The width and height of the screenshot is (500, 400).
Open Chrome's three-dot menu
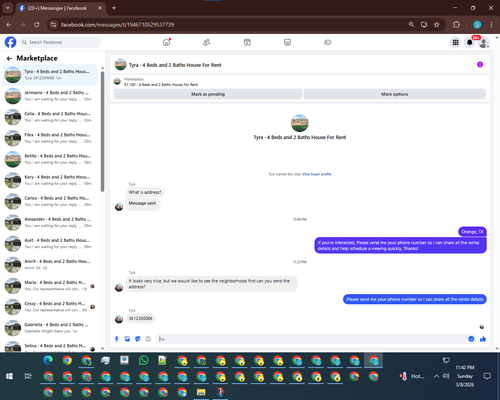491,25
